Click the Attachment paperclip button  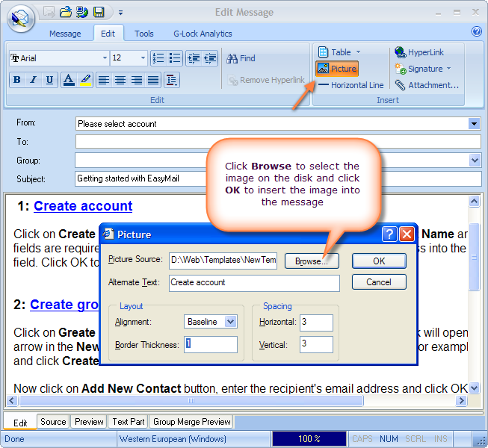[427, 85]
